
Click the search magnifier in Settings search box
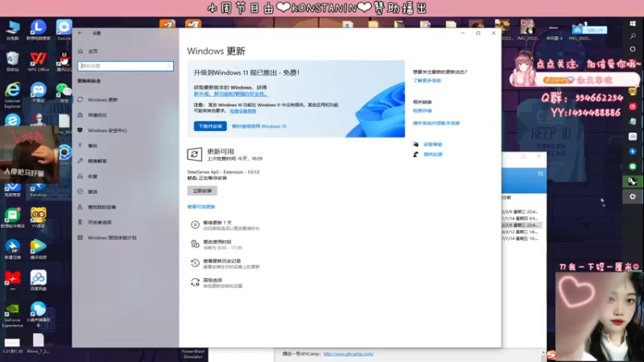point(168,66)
